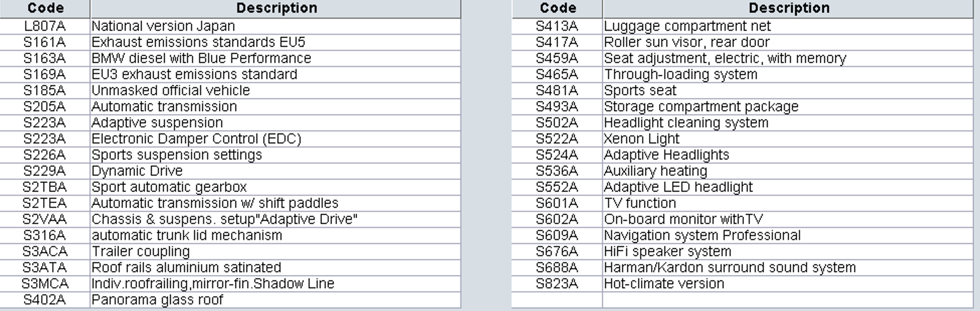Select BMW diesel with Blue Performance row
The image size is (980, 311).
(201, 58)
